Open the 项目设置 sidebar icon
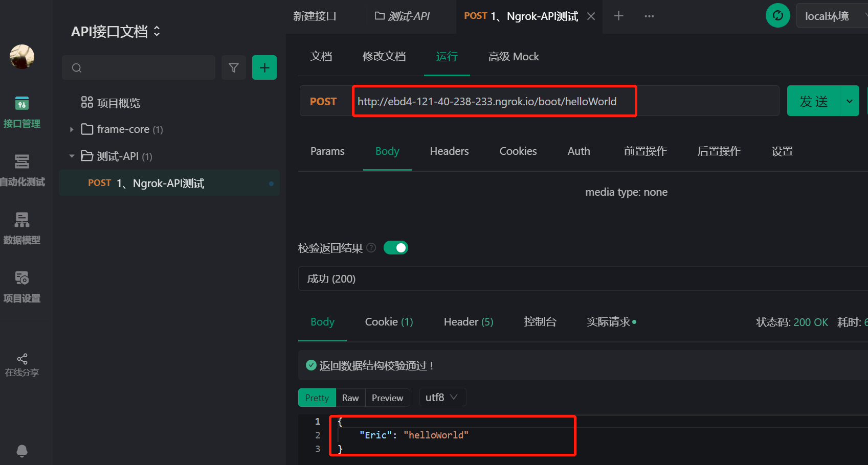The width and height of the screenshot is (868, 465). [x=21, y=278]
